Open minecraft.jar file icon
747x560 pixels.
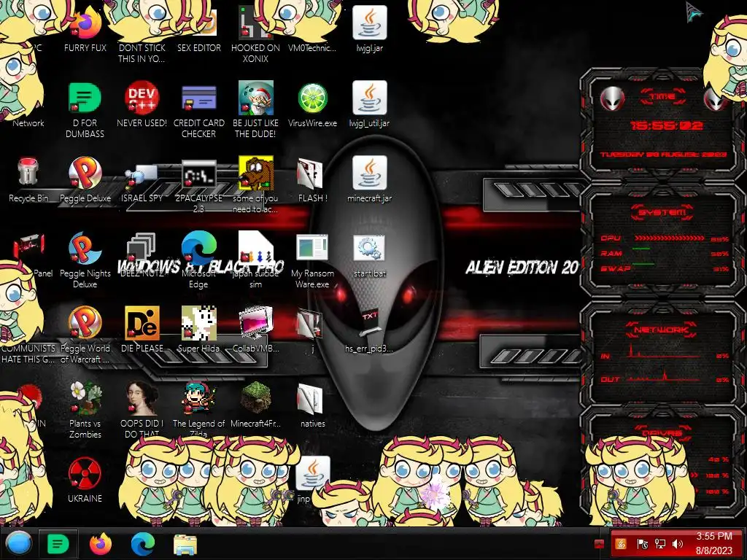pyautogui.click(x=370, y=173)
